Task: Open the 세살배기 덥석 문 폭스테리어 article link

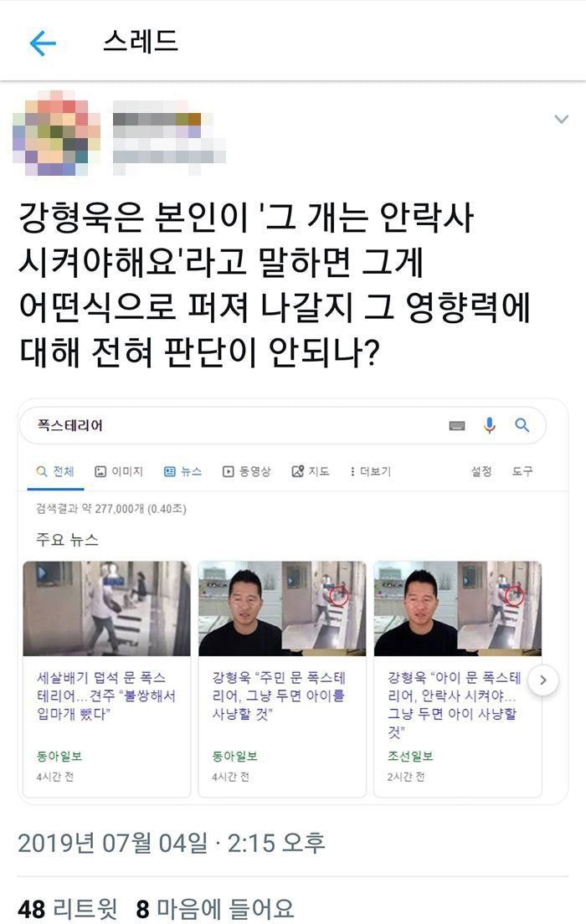Action: click(106, 696)
